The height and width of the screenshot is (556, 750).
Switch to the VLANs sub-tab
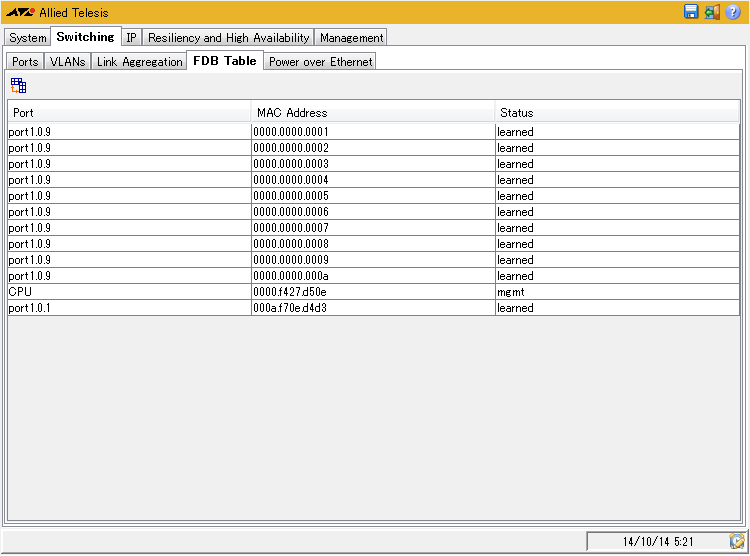pos(68,61)
